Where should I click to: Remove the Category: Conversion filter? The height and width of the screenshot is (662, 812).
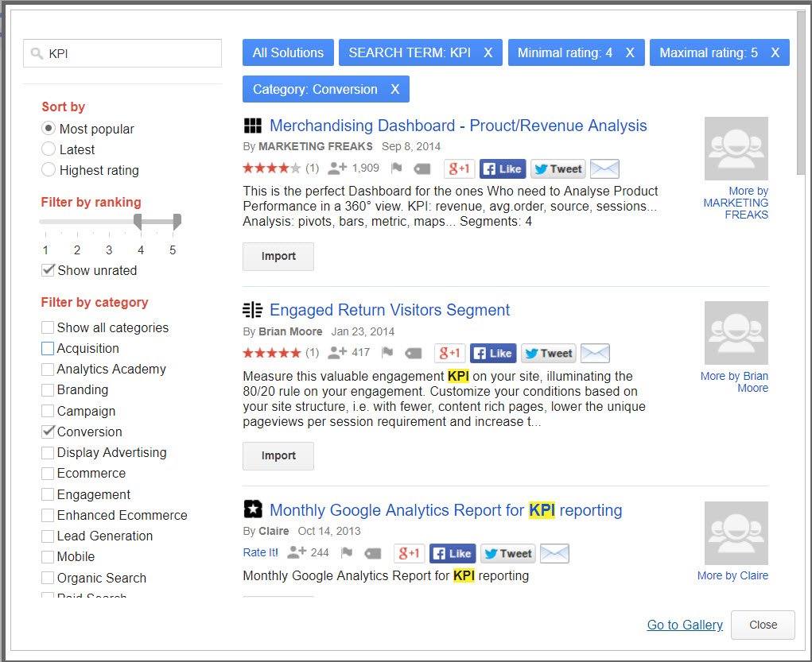click(x=394, y=89)
